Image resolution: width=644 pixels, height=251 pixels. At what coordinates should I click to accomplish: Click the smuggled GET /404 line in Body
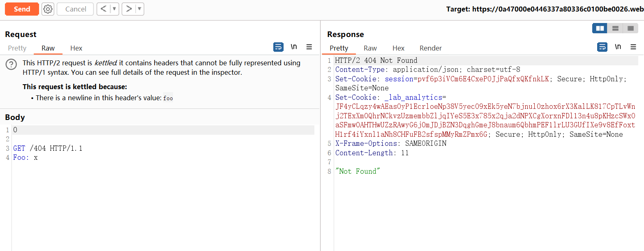(48, 148)
